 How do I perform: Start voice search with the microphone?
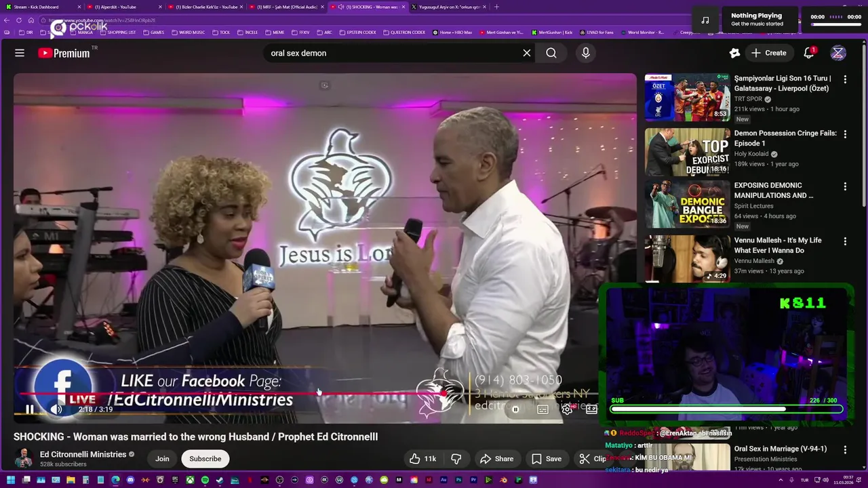click(x=586, y=53)
